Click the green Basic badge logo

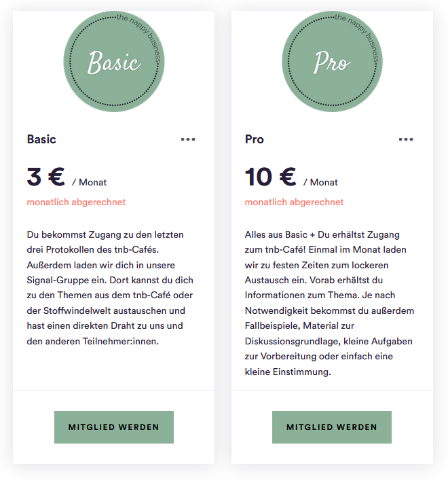(x=113, y=62)
